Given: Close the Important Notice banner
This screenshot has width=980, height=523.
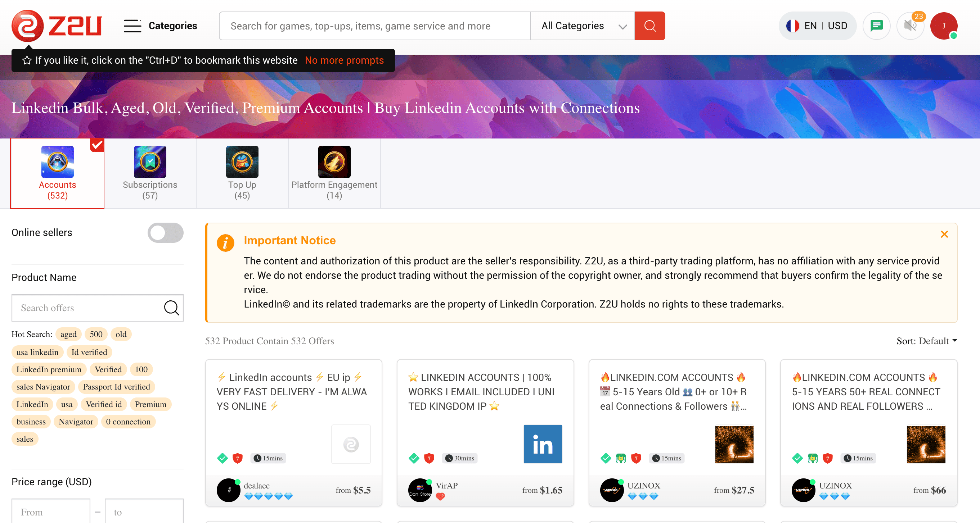Looking at the screenshot, I should click(x=944, y=235).
